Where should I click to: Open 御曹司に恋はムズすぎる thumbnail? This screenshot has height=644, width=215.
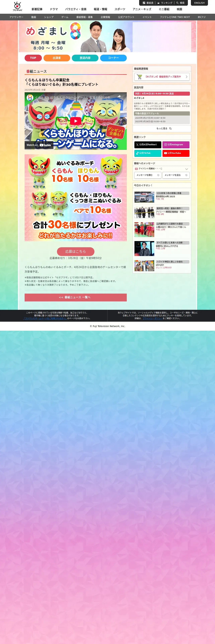coord(144,248)
